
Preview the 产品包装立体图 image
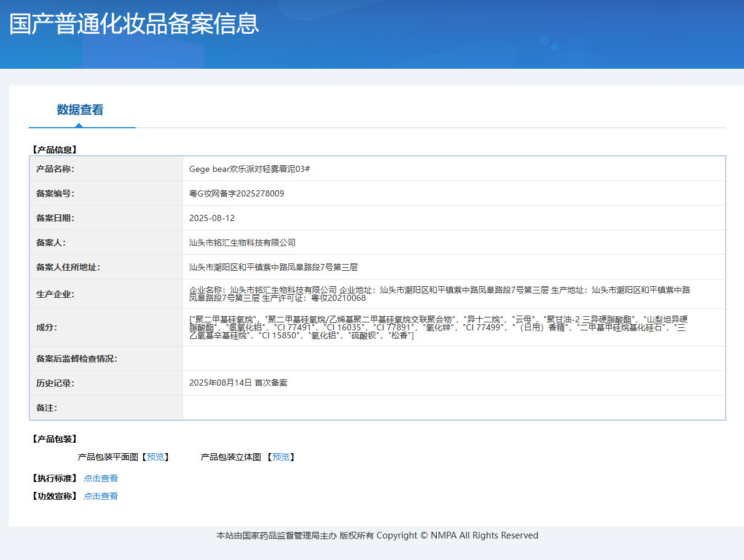tap(281, 457)
